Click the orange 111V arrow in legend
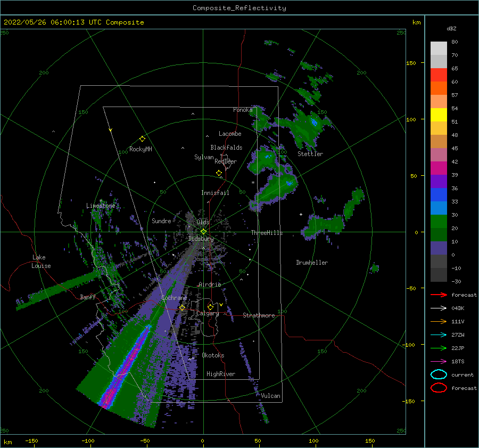The image size is (479, 448). (x=439, y=321)
